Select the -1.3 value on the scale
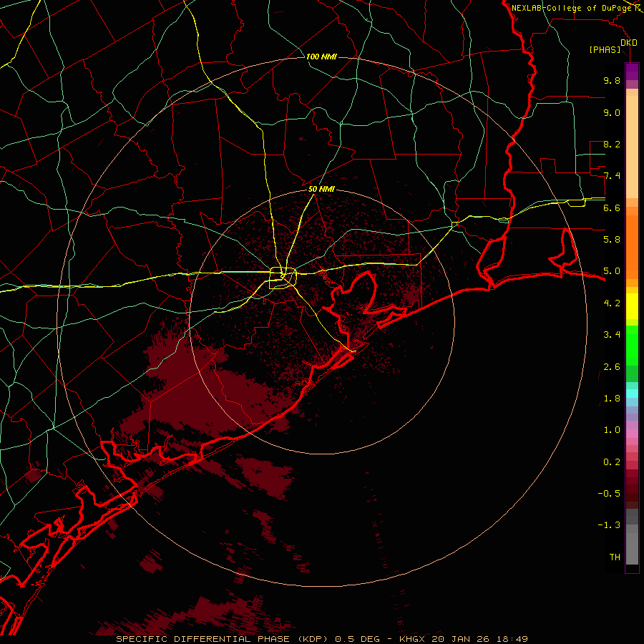The image size is (644, 644). tap(609, 525)
